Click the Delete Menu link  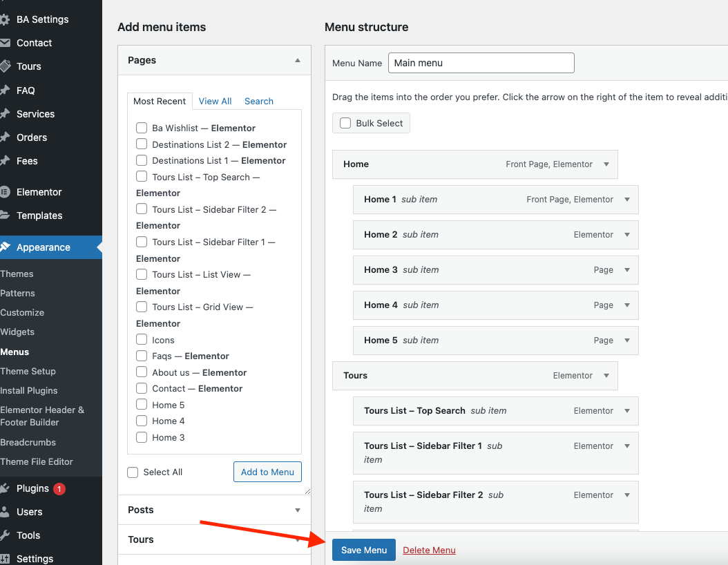coord(429,550)
